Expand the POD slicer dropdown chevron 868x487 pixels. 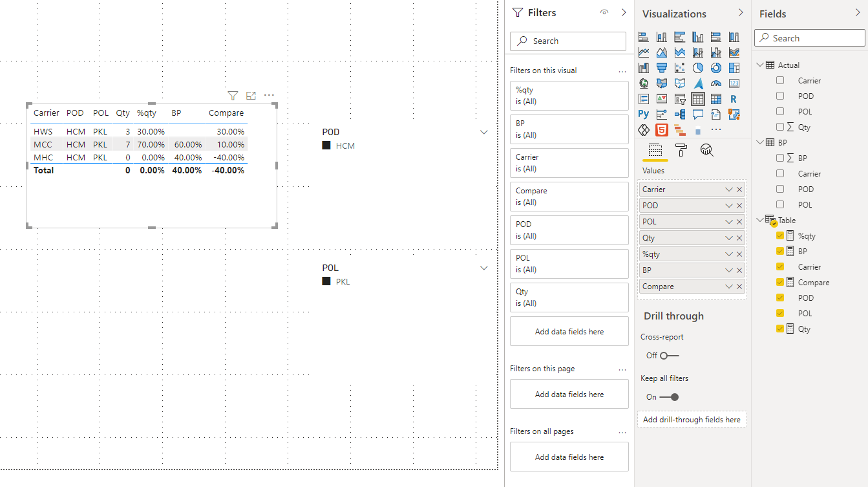click(484, 132)
